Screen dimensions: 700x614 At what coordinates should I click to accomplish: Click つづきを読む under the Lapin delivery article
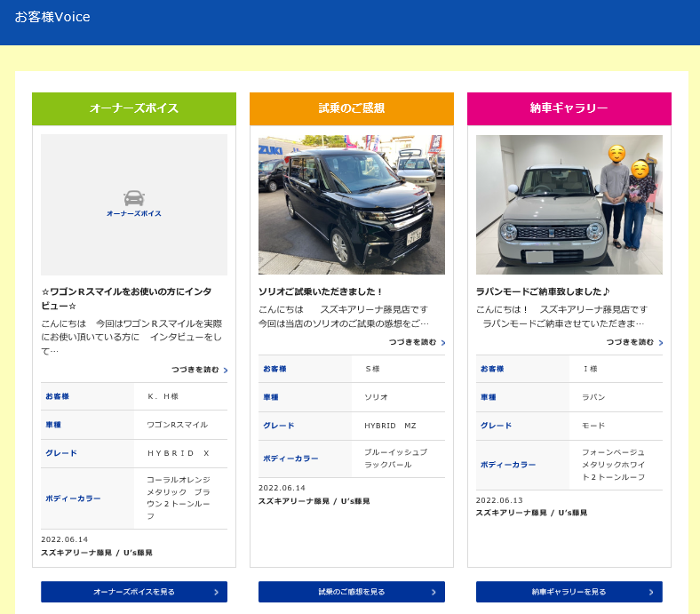click(x=630, y=342)
